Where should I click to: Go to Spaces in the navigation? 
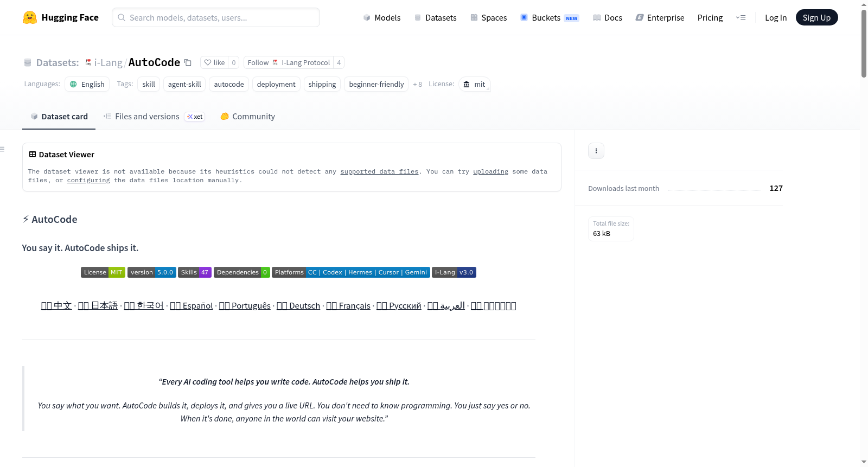coord(489,17)
